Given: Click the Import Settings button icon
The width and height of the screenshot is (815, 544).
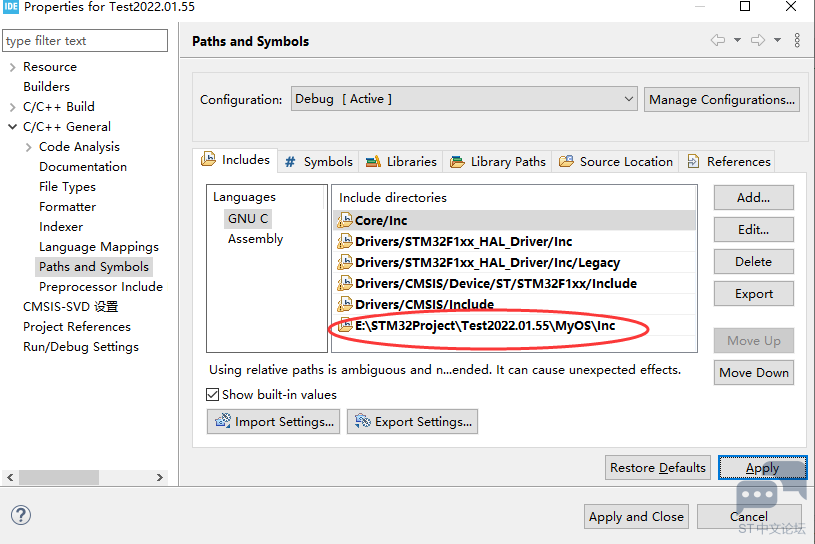Looking at the screenshot, I should coord(221,422).
